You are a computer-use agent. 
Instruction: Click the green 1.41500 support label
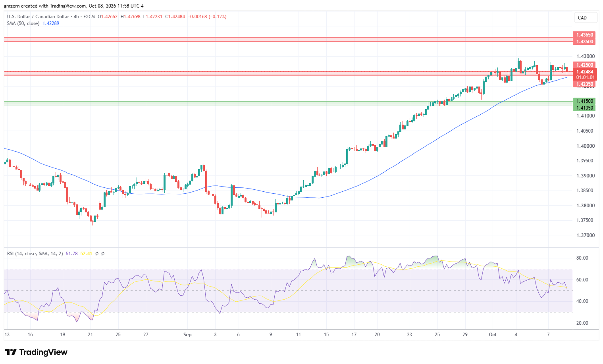(585, 101)
